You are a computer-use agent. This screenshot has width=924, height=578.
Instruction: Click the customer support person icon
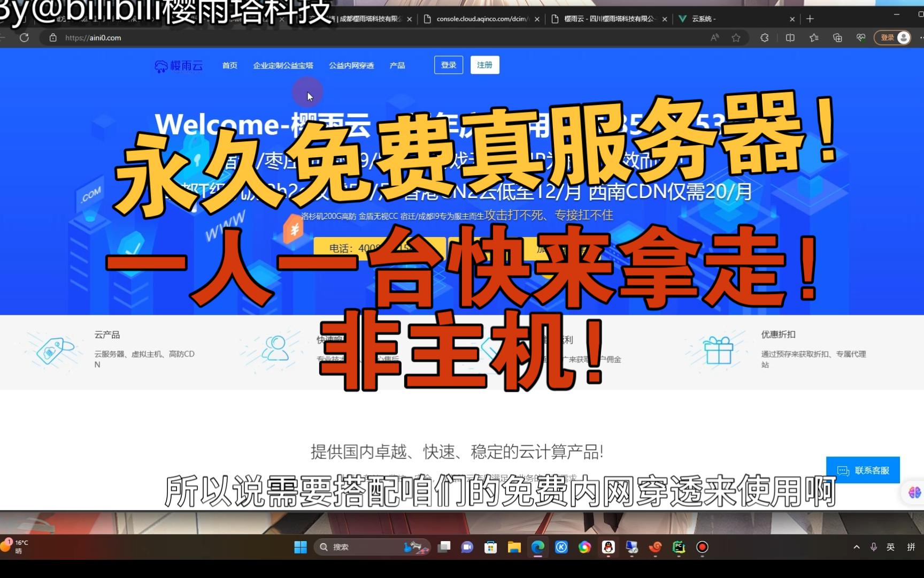[x=275, y=348]
